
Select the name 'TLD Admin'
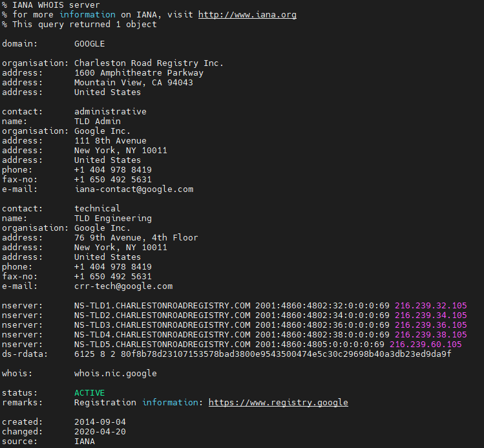[x=97, y=121]
